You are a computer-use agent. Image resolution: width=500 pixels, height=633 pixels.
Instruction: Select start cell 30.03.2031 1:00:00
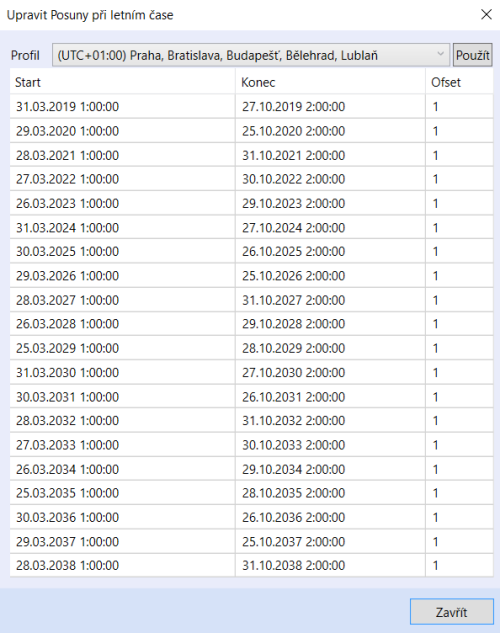pos(122,396)
